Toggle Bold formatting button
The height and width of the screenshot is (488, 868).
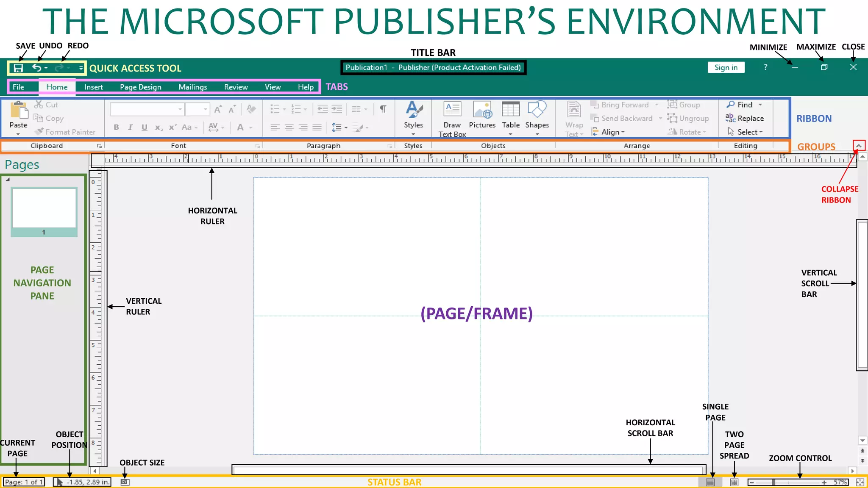[116, 127]
